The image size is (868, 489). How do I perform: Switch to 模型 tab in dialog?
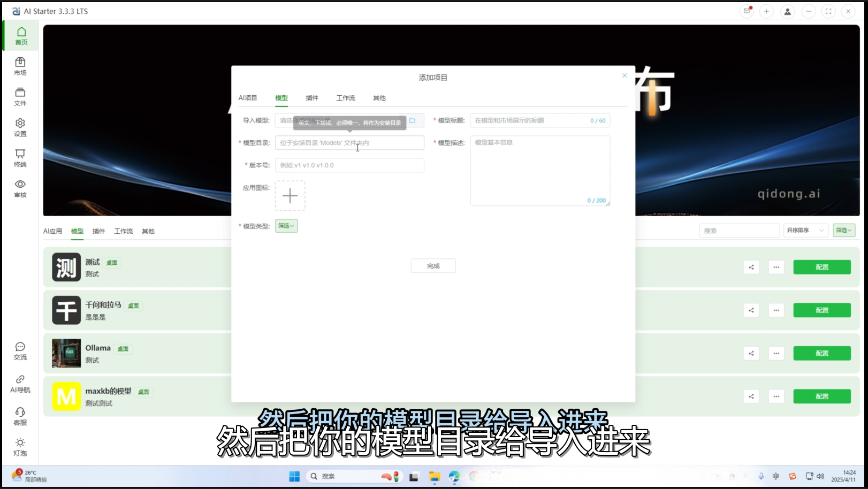pos(281,98)
